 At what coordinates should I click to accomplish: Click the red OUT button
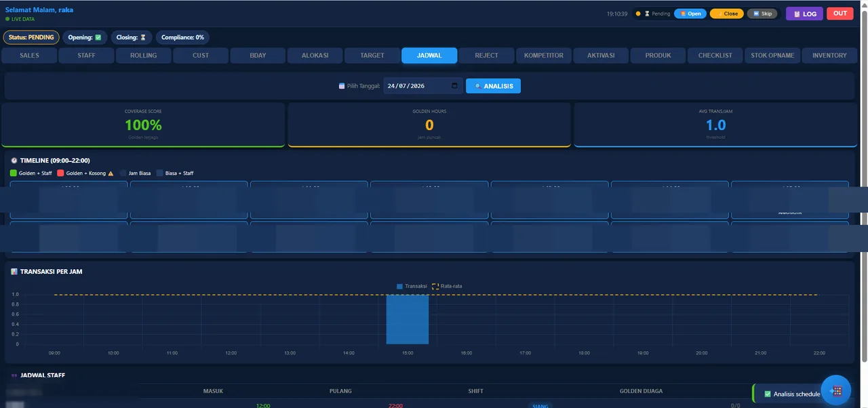click(x=840, y=14)
